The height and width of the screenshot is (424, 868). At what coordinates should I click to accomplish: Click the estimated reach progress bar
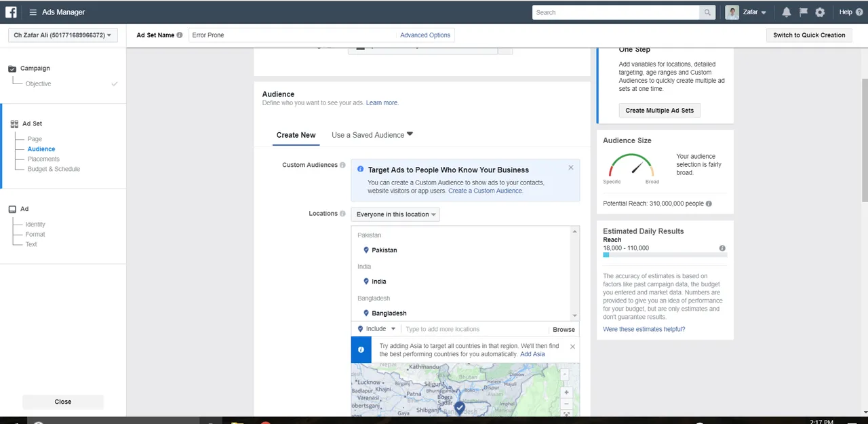pos(665,255)
